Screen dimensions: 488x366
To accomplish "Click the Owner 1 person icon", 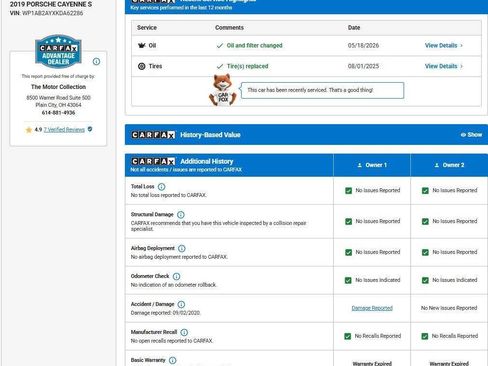I will coord(359,165).
